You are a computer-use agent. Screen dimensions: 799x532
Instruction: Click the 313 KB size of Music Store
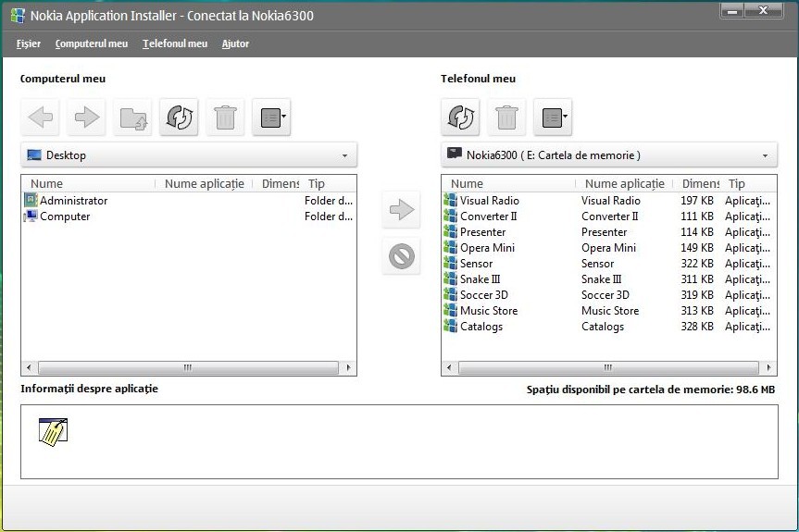coord(697,311)
